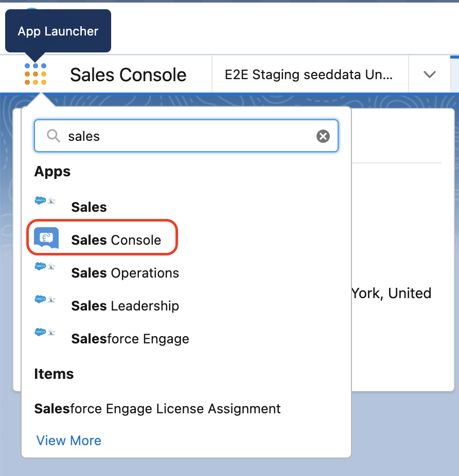The width and height of the screenshot is (459, 476).
Task: Click the View More link
Action: pos(69,441)
